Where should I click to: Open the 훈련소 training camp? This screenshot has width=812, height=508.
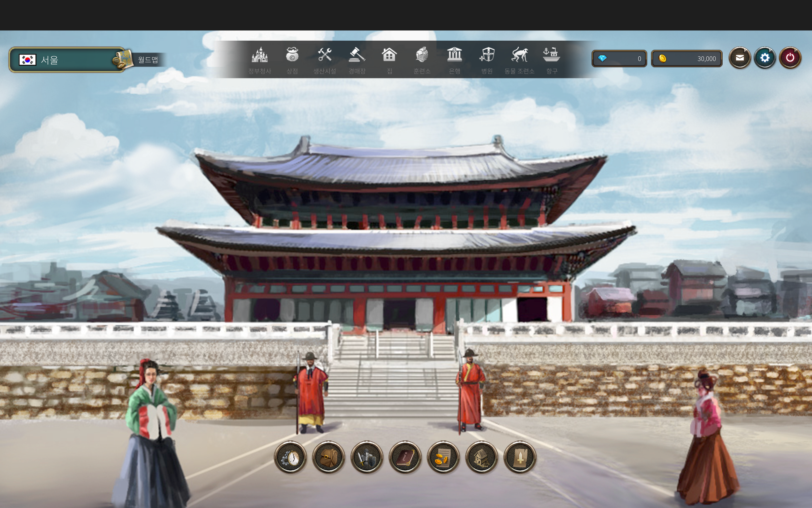click(x=422, y=60)
